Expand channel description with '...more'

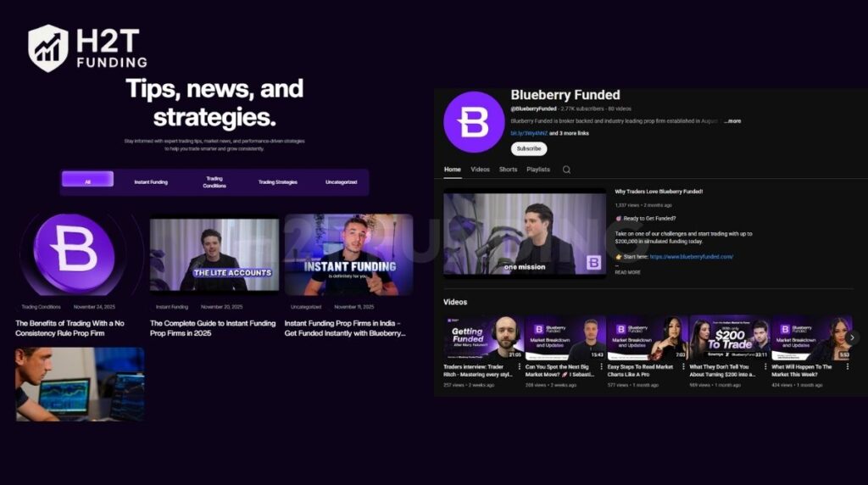(x=732, y=120)
